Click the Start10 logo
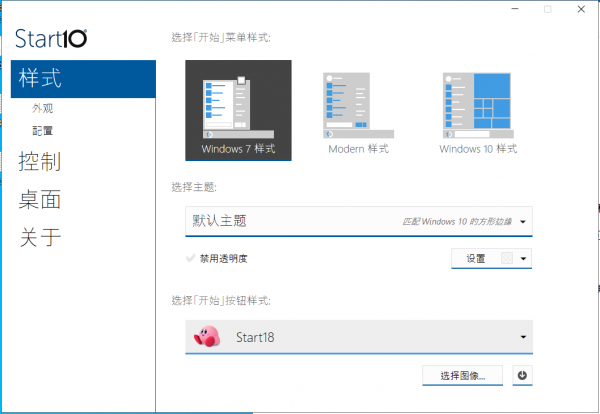600x414 pixels. tap(51, 39)
